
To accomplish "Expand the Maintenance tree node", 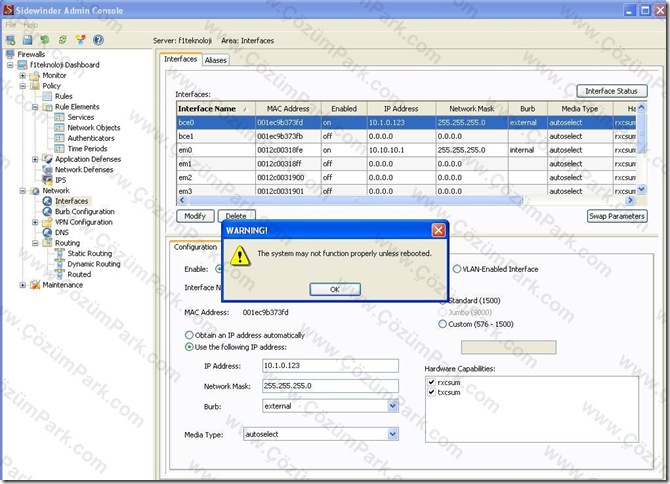I will [x=23, y=285].
